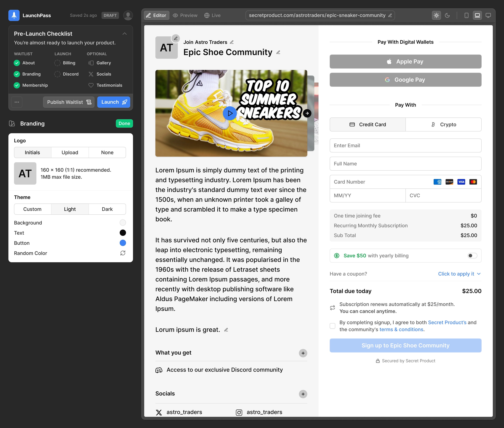Open the Button color swatch

pos(123,243)
